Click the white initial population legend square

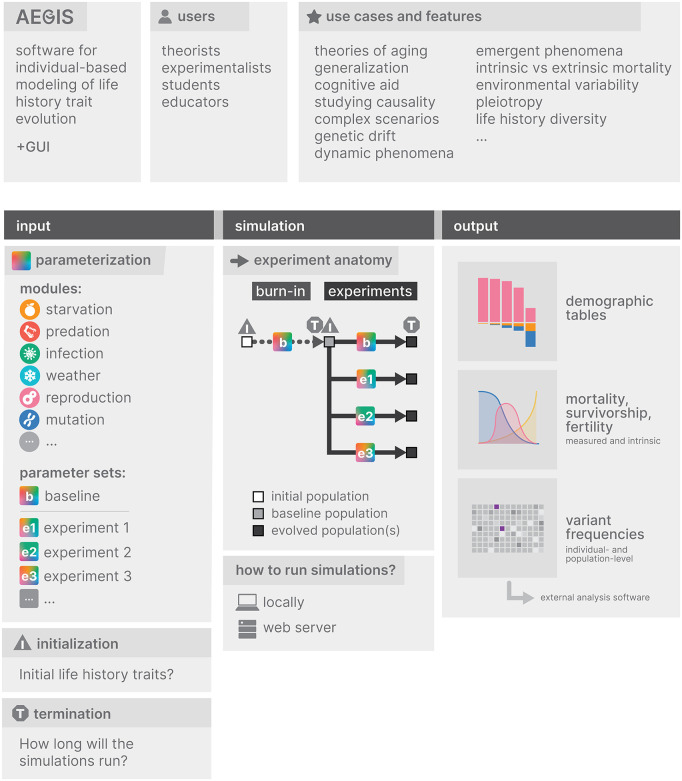(258, 497)
